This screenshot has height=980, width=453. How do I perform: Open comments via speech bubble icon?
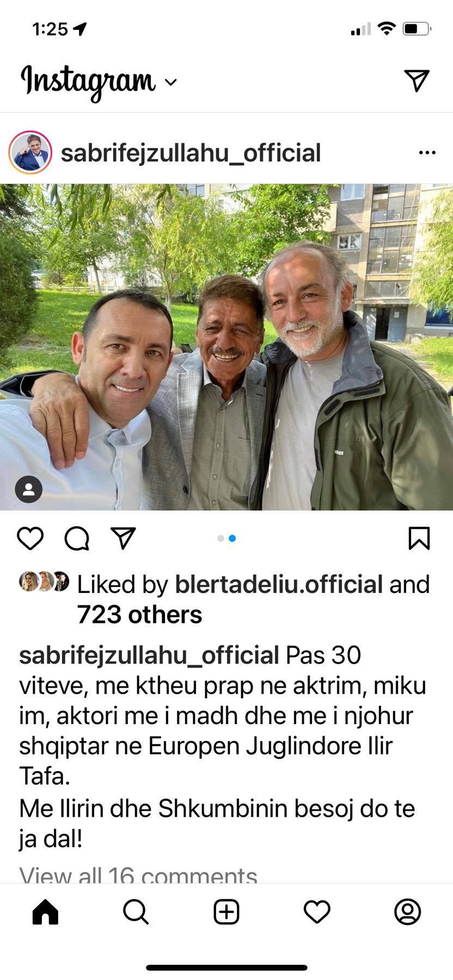[x=77, y=538]
